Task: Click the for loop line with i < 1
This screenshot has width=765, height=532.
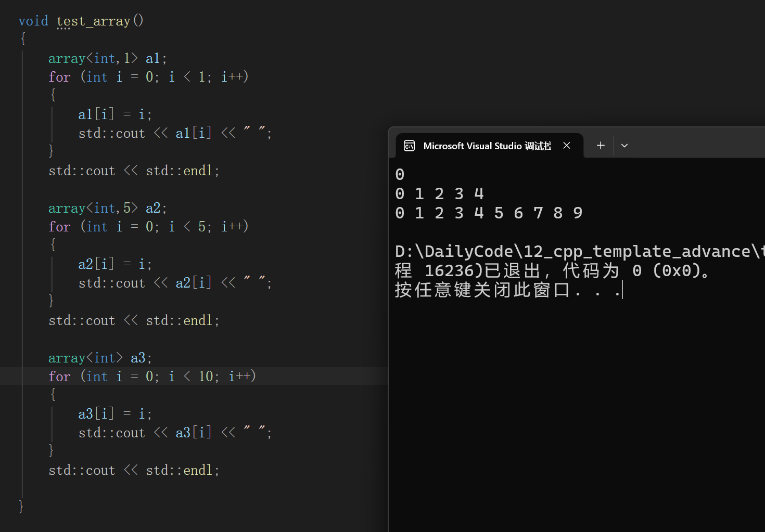Action: 148,77
